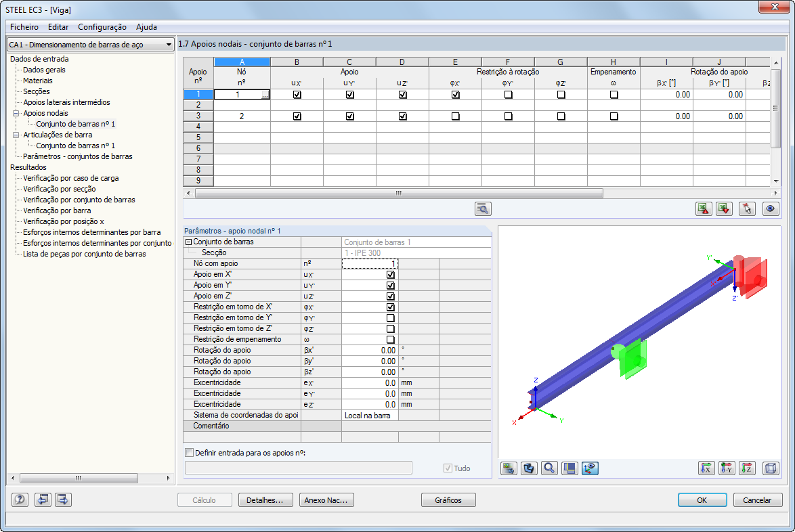Viewport: 795px width, 532px height.
Task: Select 'Parâmetros - conjuntos de barras'
Action: [78, 156]
